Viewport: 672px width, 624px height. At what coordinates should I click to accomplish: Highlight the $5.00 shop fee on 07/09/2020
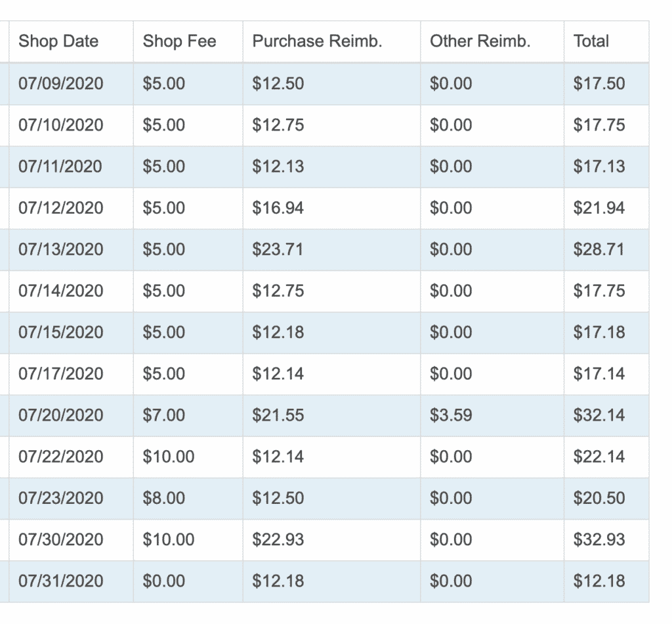[164, 83]
